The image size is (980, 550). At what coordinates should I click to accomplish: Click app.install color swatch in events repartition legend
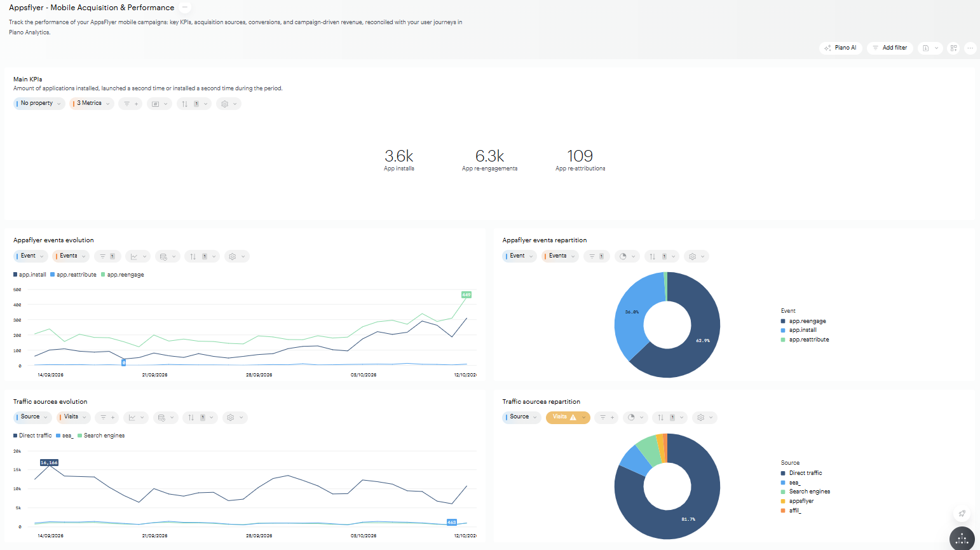[783, 331]
